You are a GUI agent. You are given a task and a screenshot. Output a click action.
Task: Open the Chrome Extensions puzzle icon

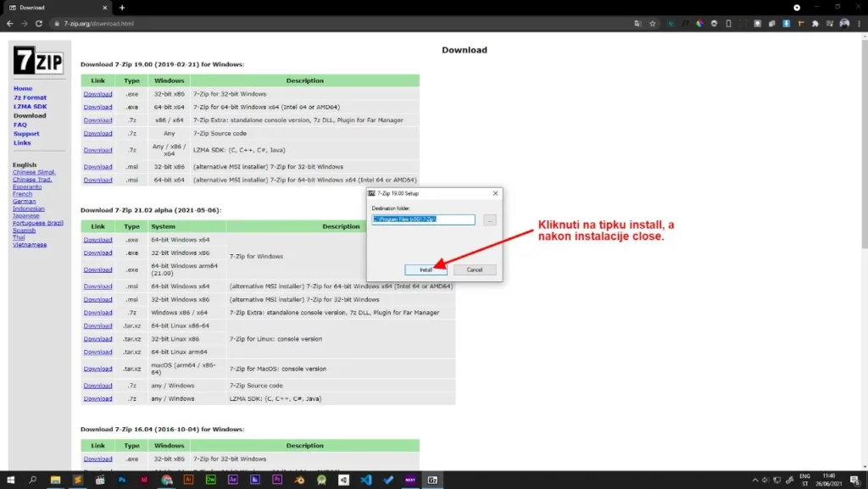[815, 24]
